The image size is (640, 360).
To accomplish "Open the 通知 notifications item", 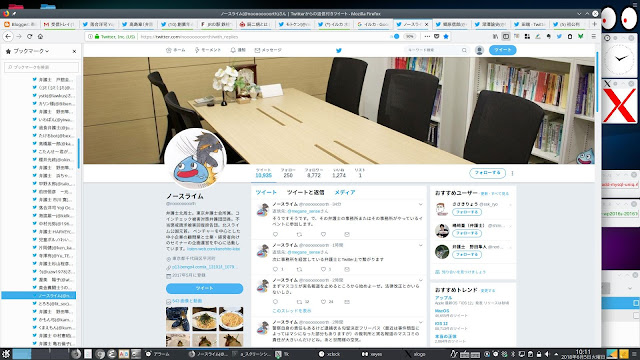I will click(x=238, y=50).
